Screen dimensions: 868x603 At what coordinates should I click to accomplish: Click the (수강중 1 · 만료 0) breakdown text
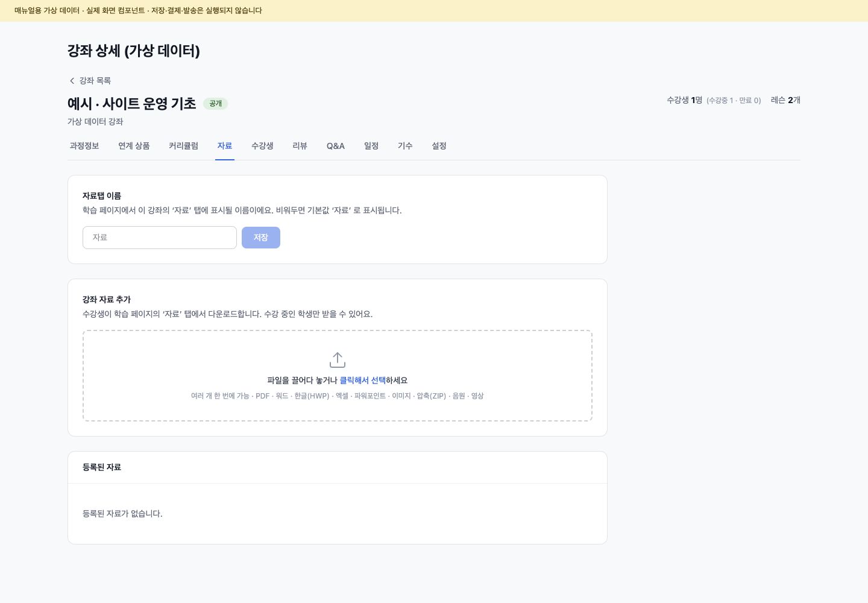(x=734, y=101)
